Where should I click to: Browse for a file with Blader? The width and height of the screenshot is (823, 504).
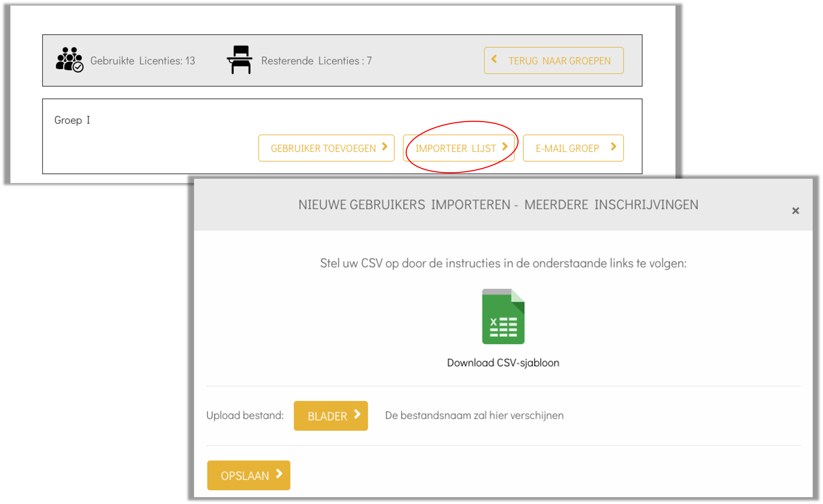pyautogui.click(x=331, y=416)
